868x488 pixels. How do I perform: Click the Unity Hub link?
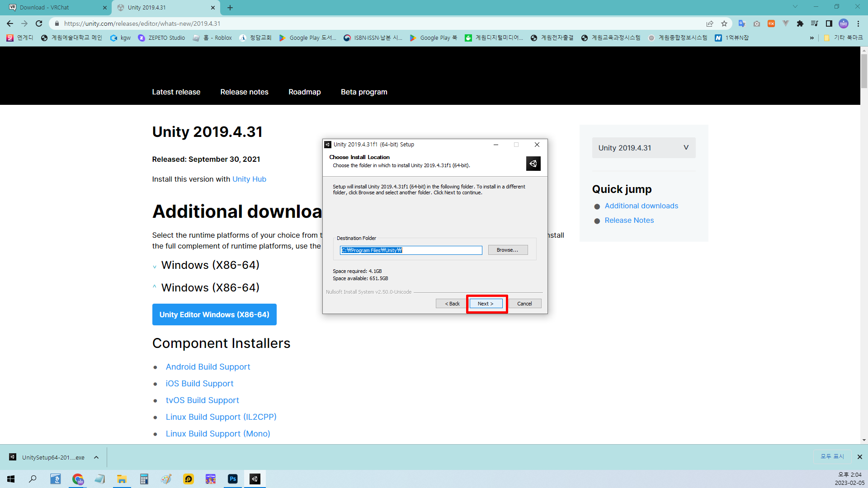[249, 179]
